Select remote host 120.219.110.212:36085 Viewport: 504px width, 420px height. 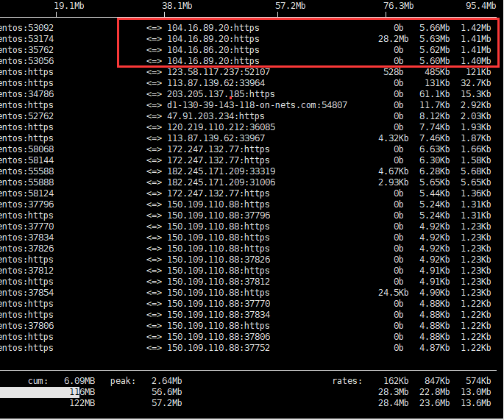tap(221, 127)
